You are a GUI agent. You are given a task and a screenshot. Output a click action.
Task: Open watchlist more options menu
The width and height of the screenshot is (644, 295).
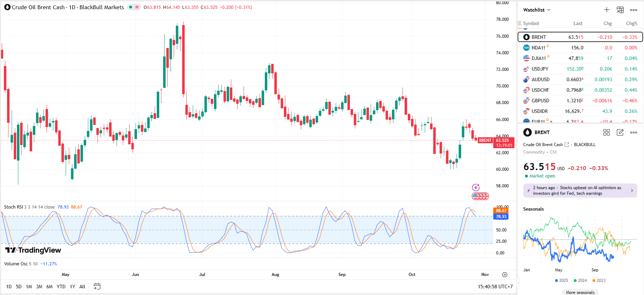634,10
